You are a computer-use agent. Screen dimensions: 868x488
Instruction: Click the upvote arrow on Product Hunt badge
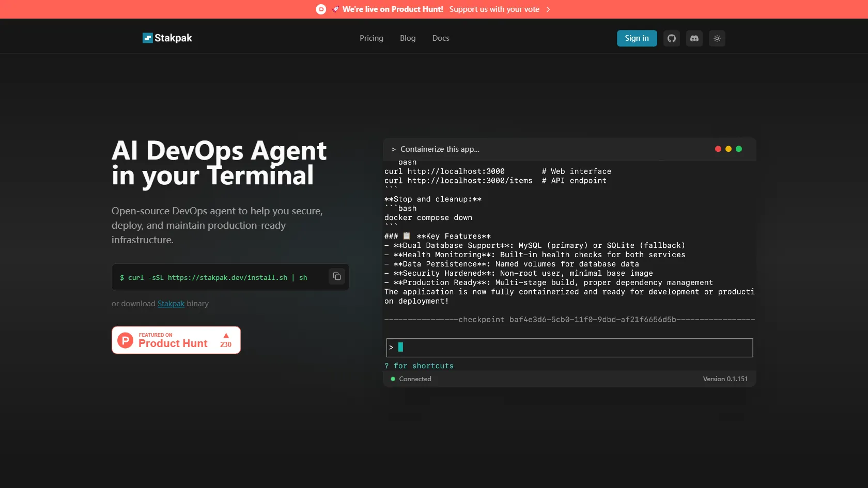click(x=226, y=336)
